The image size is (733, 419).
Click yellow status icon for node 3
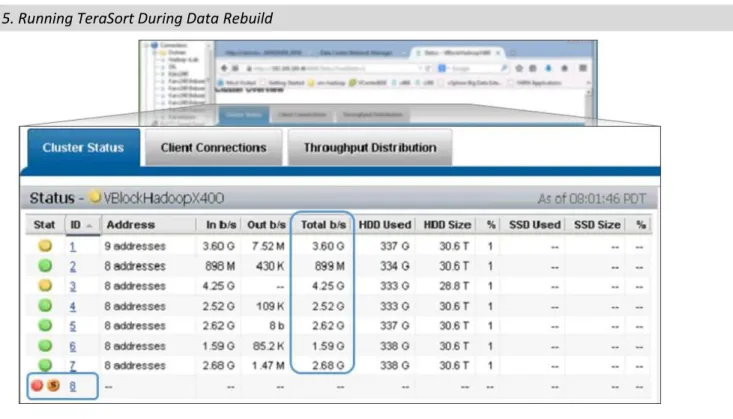pos(45,285)
